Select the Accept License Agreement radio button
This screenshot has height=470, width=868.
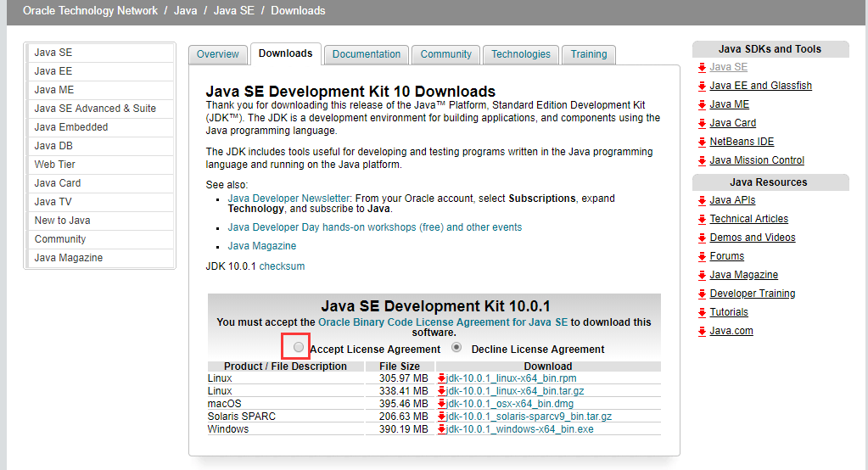299,347
